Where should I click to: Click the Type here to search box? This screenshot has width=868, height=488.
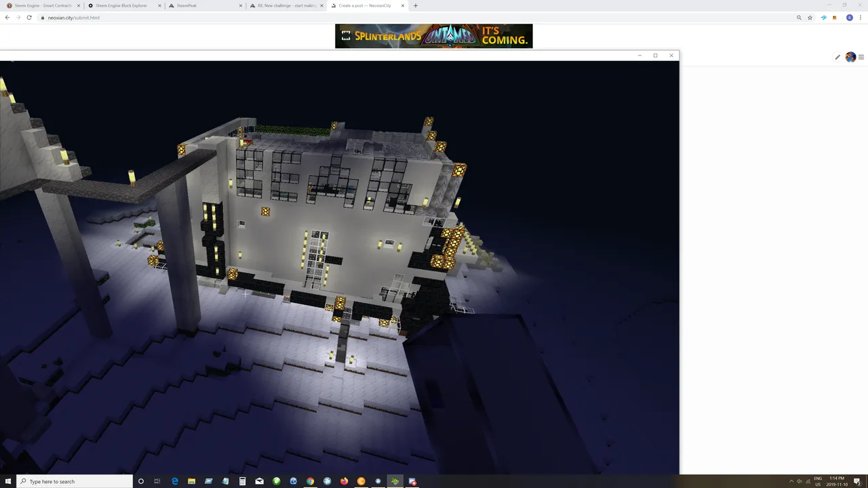click(x=75, y=481)
